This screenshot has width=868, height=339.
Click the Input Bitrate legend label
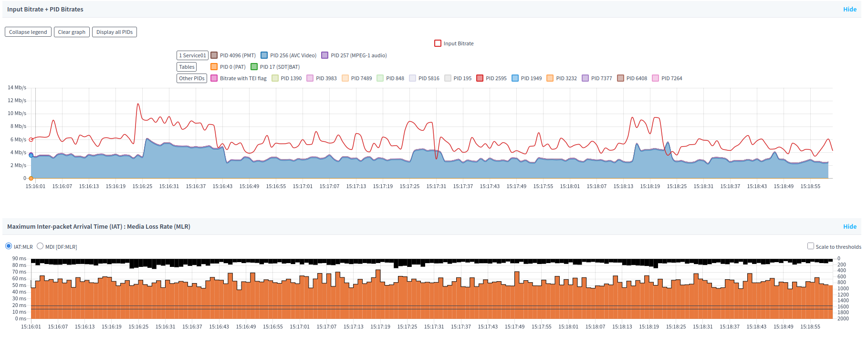(459, 43)
